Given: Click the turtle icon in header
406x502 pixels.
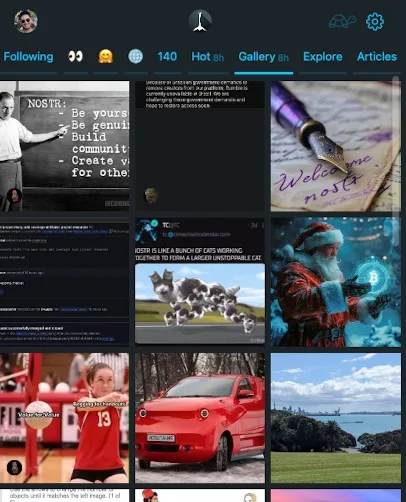Looking at the screenshot, I should 342,22.
